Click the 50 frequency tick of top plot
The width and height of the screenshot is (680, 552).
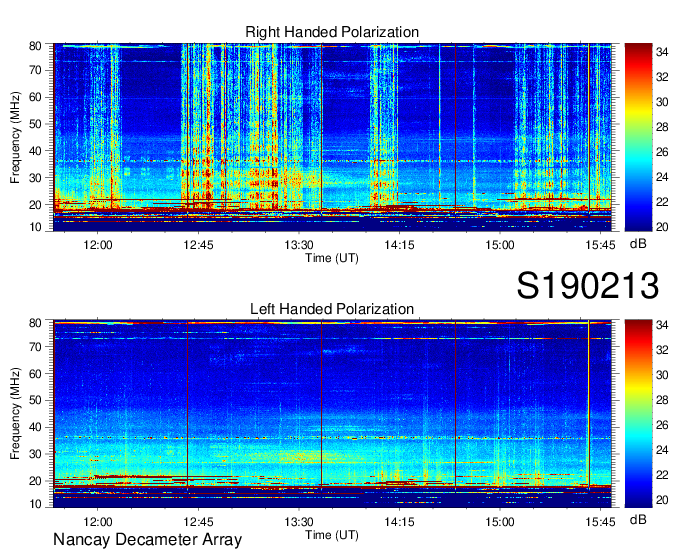click(35, 124)
